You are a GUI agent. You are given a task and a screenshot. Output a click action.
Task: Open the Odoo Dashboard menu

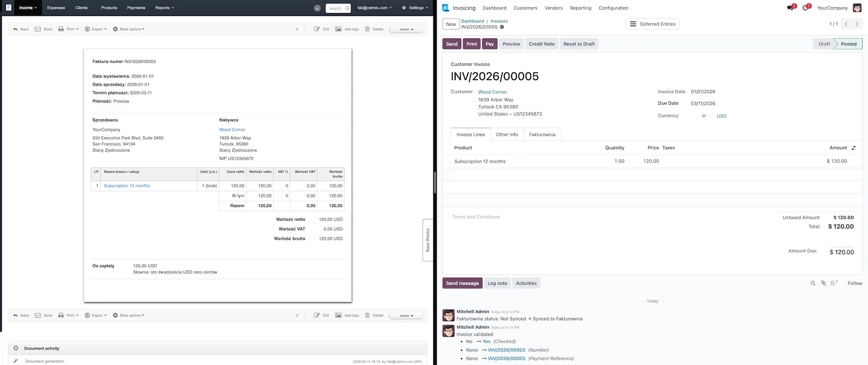pos(494,8)
